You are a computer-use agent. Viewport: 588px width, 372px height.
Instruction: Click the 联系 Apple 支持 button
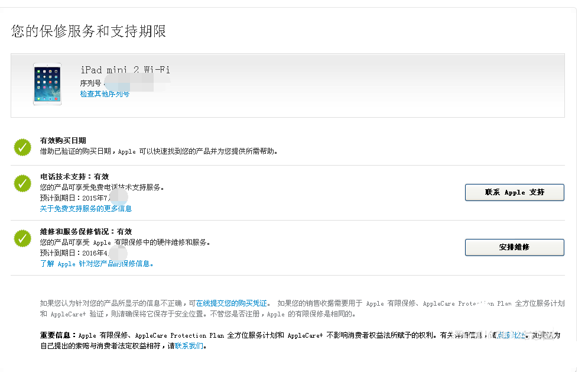tap(514, 192)
